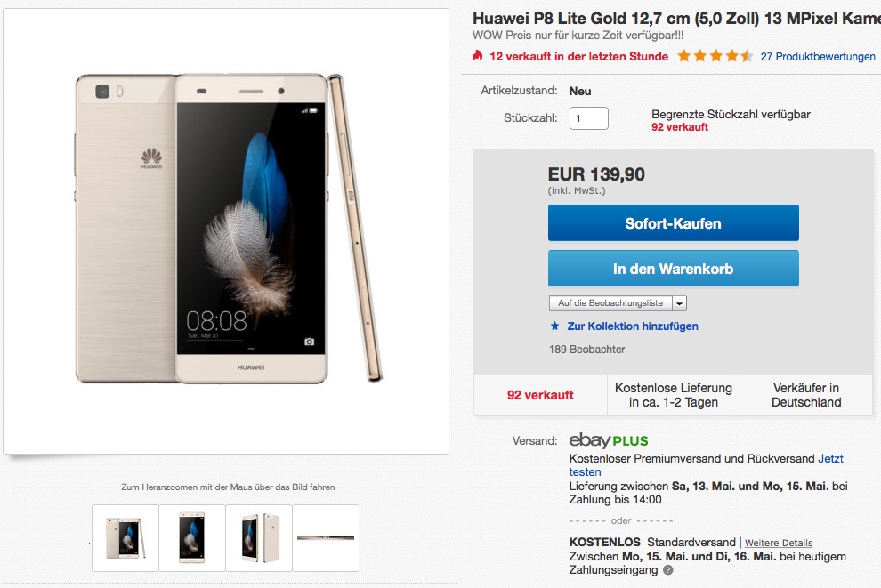Click the star rating icons
The height and width of the screenshot is (588, 881).
coord(715,56)
